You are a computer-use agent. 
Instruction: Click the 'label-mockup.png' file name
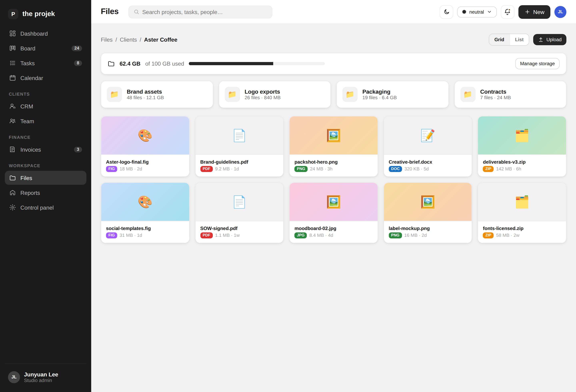pos(409,228)
